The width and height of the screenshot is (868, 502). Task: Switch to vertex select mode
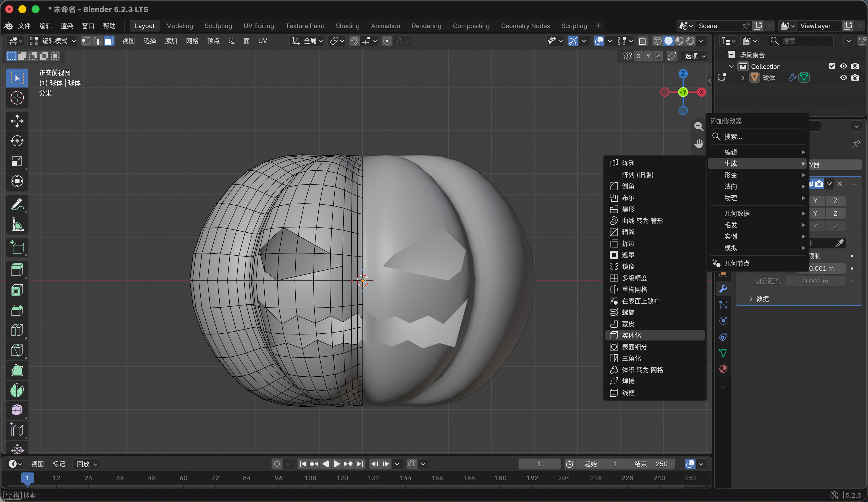(86, 41)
